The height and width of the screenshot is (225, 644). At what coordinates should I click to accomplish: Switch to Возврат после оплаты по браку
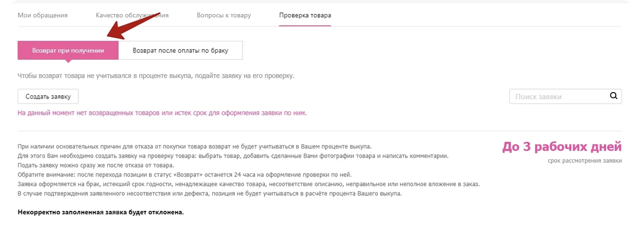(180, 51)
